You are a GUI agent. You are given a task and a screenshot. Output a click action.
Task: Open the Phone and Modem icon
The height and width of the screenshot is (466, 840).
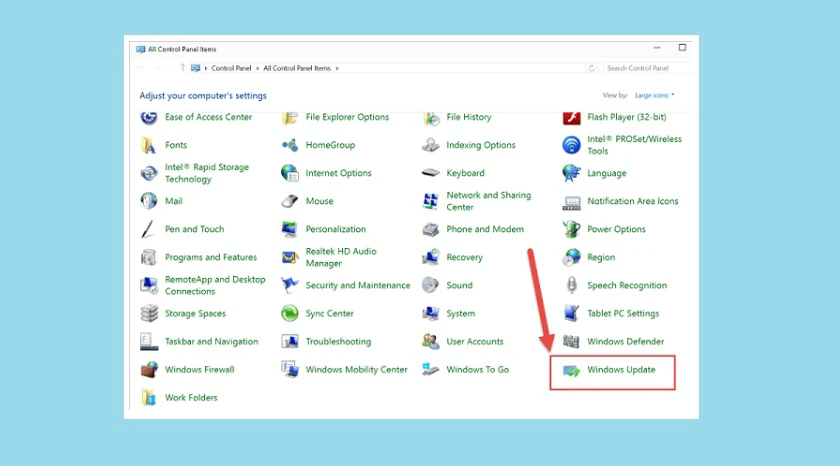[x=431, y=229]
